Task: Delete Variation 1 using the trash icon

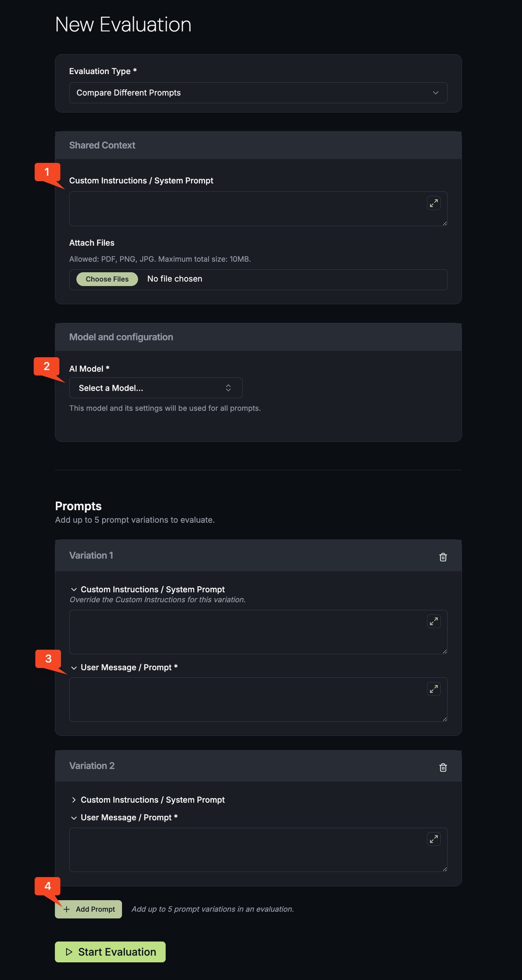Action: pos(443,557)
